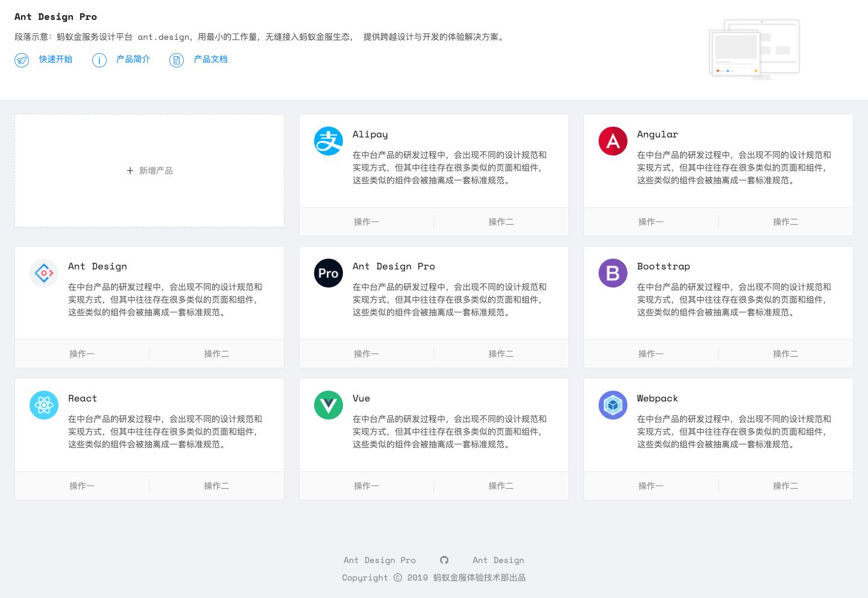Click the Ant Design Pro black logo
Screen dimensions: 868x598
[x=329, y=273]
